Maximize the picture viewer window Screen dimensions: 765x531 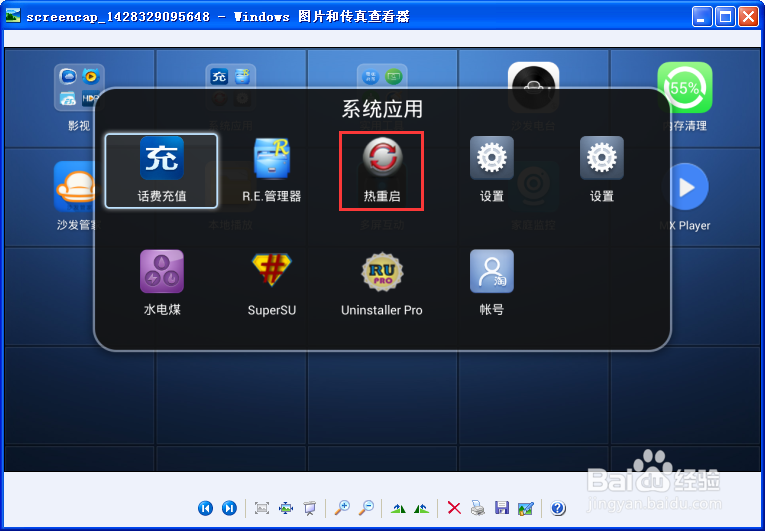[x=725, y=17]
